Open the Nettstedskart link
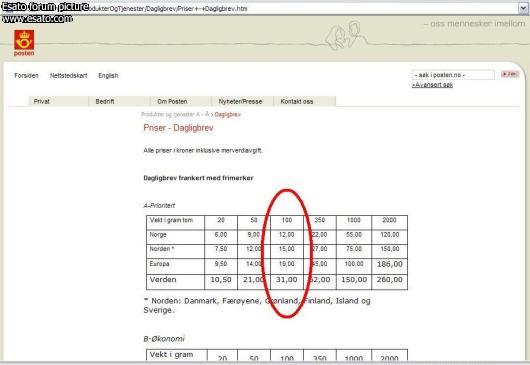The image size is (530, 365). coord(69,76)
